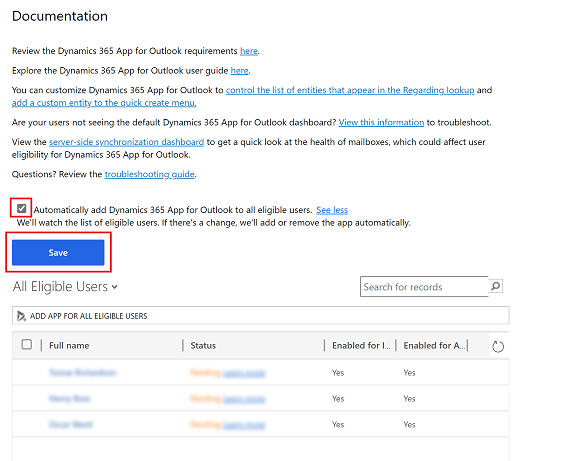Click the search magnifier icon
Screen dimensions: 563x461
pyautogui.click(x=495, y=286)
